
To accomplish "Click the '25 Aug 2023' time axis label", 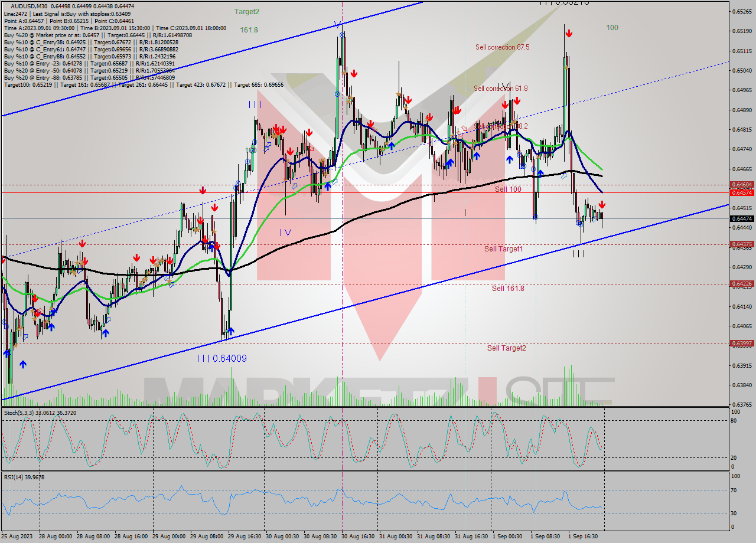I will coord(17,537).
